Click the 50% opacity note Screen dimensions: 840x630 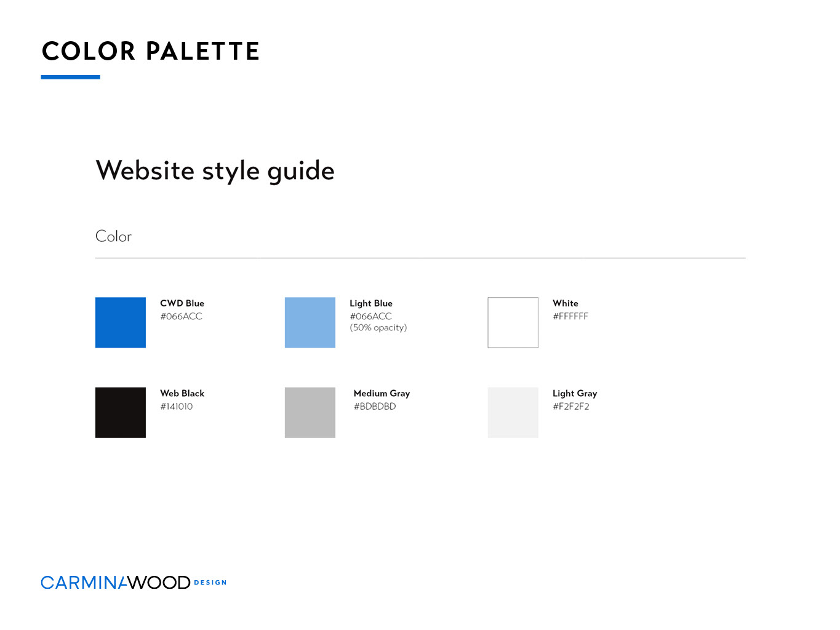click(378, 328)
